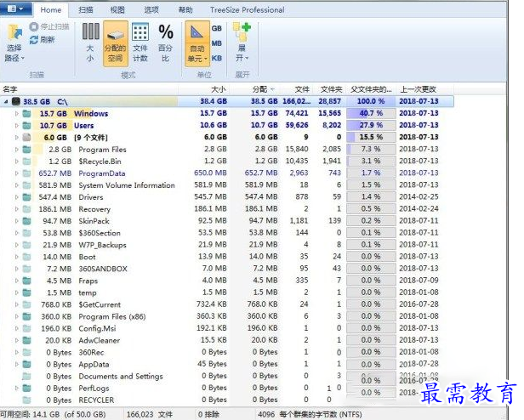The height and width of the screenshot is (420, 524).
Task: Click the C:\ drive icon
Action: coord(16,101)
